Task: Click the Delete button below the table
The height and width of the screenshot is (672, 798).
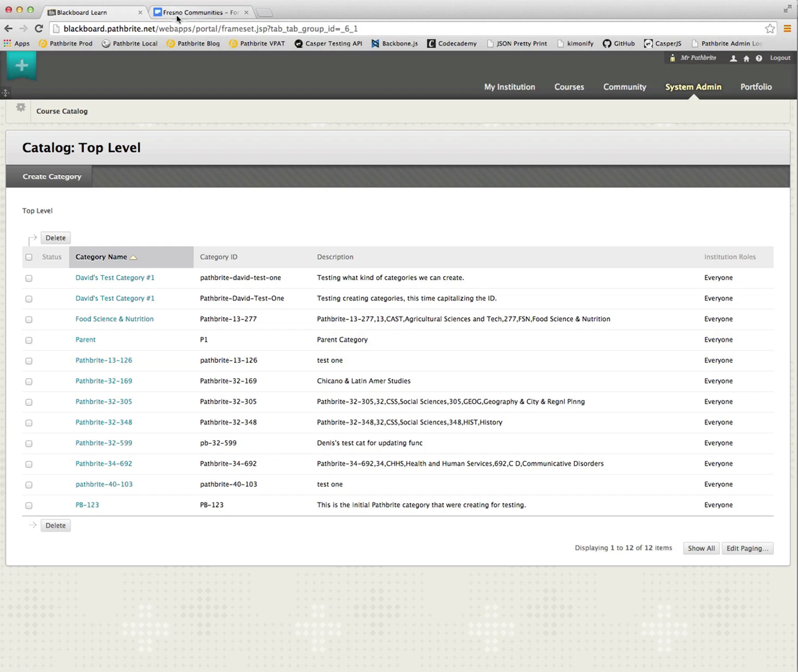Action: coord(56,525)
